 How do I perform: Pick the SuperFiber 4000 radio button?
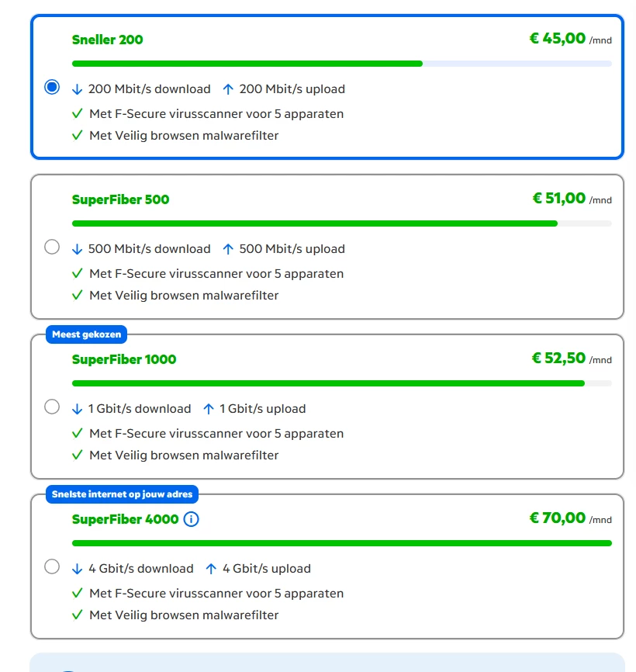[52, 566]
